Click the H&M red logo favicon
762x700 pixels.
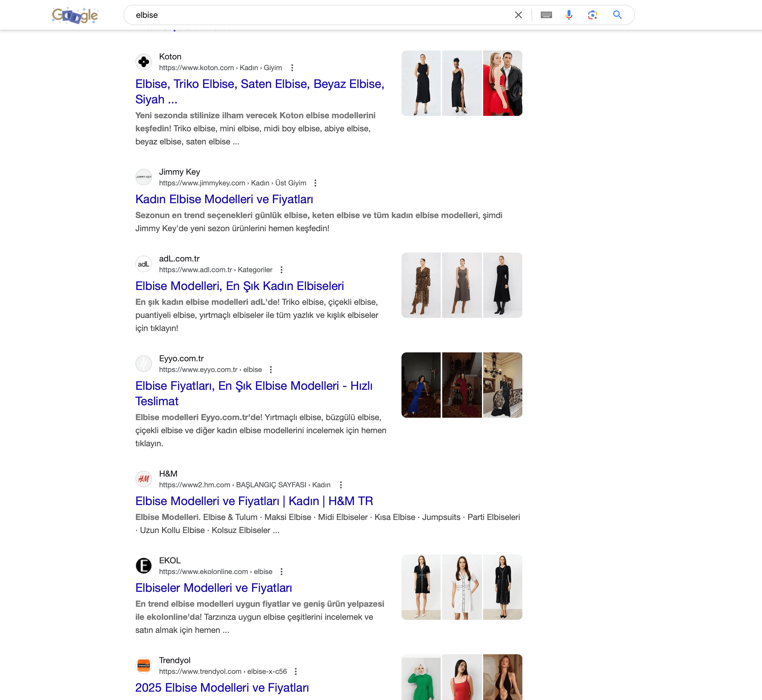tap(144, 479)
